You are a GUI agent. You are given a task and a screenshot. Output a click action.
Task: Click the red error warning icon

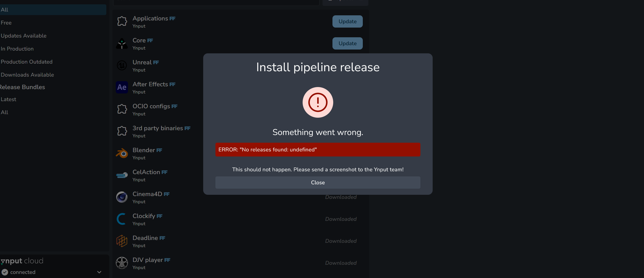318,102
